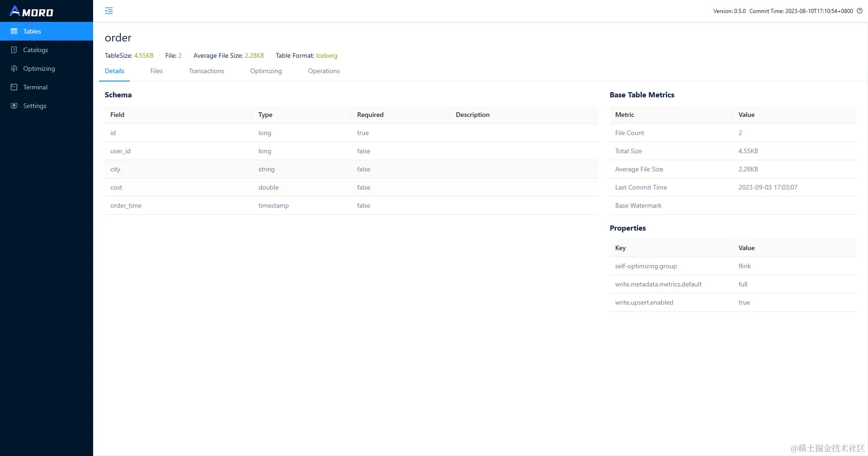
Task: Open the Tables menu item
Action: (47, 31)
